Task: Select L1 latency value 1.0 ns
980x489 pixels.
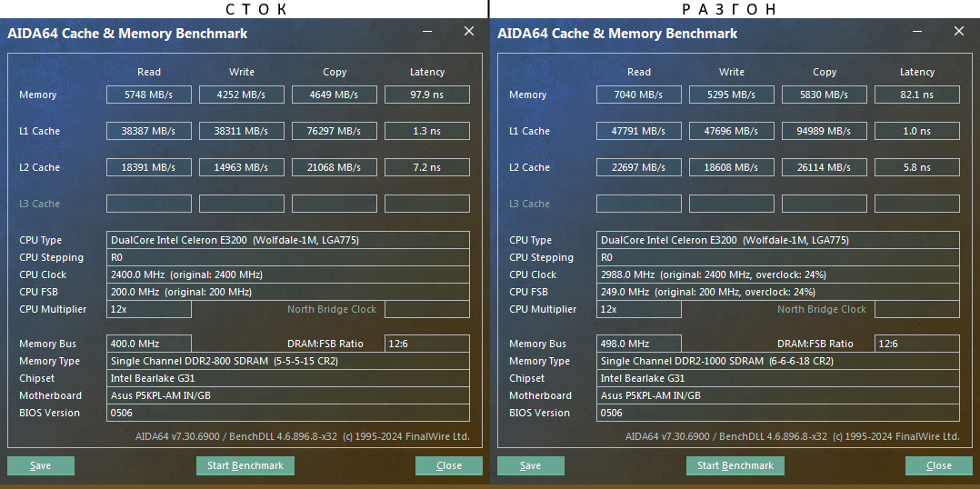Action: (917, 131)
